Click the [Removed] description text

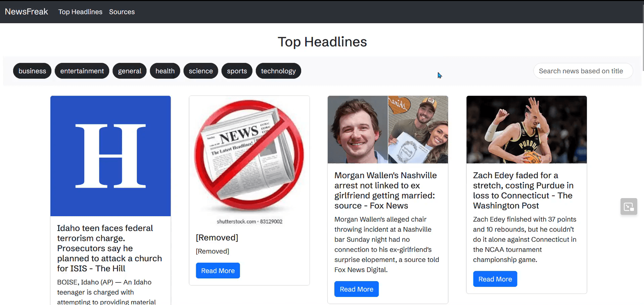(213, 251)
